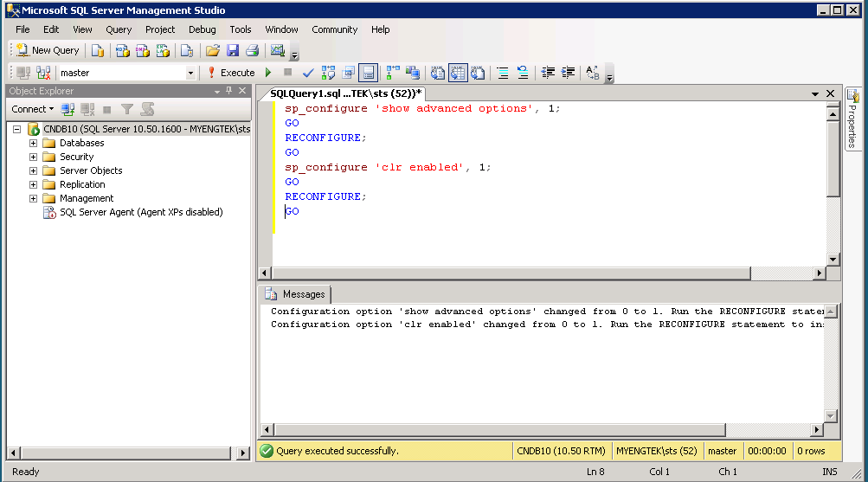Image resolution: width=868 pixels, height=482 pixels.
Task: Expand the Databases folder
Action: (33, 143)
